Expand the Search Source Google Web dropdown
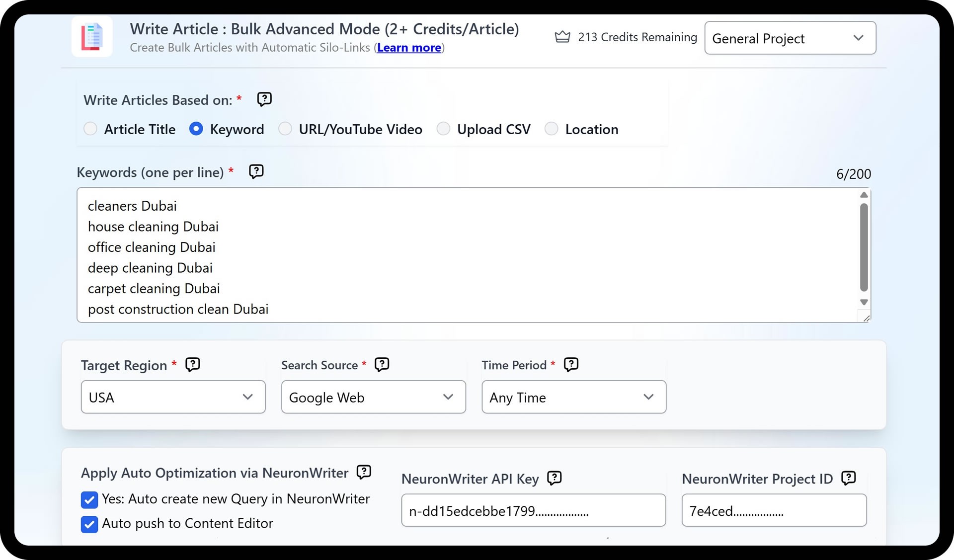 373,397
